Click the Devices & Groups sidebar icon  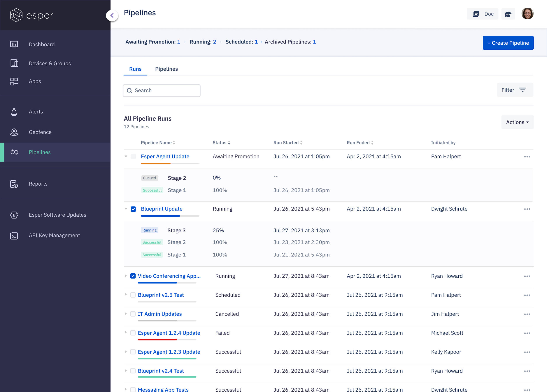(14, 63)
